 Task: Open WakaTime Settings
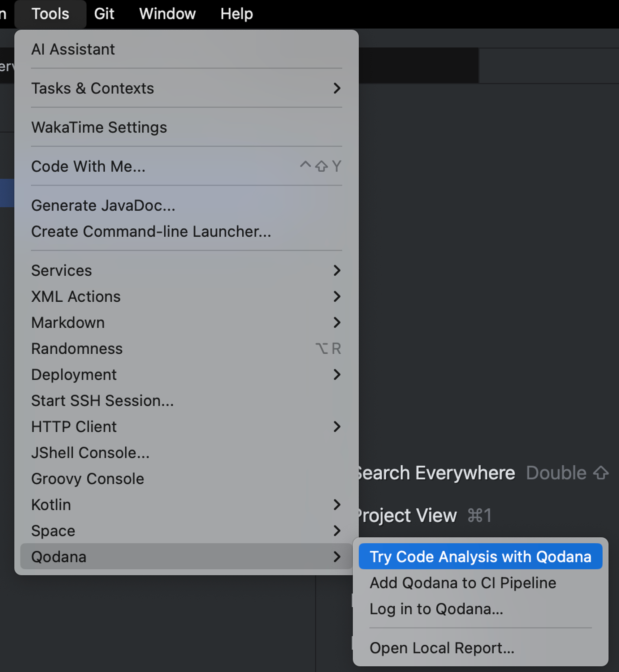coord(99,127)
